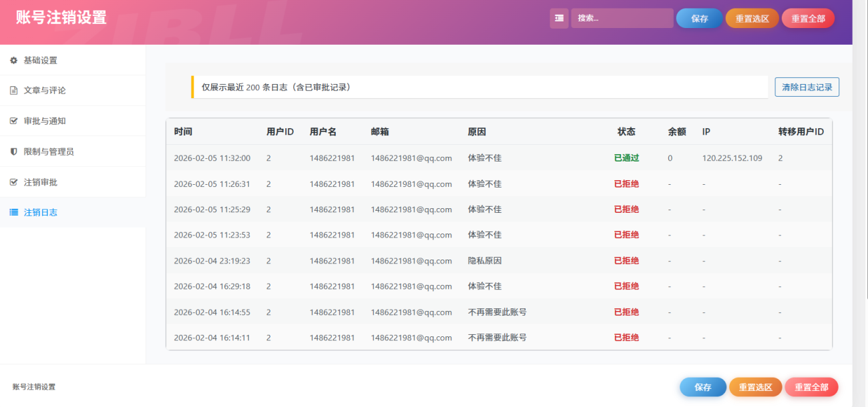Click the bottom 重置全部 button
The image size is (868, 407).
click(811, 388)
